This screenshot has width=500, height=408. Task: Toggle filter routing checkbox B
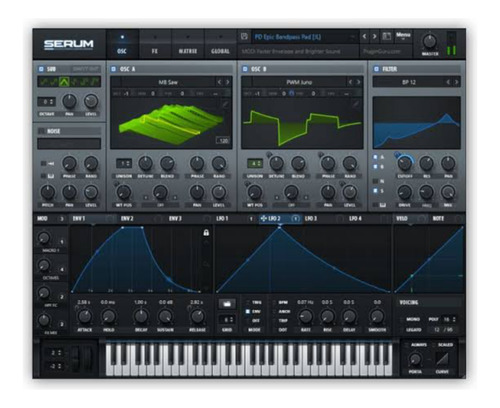coord(375,166)
